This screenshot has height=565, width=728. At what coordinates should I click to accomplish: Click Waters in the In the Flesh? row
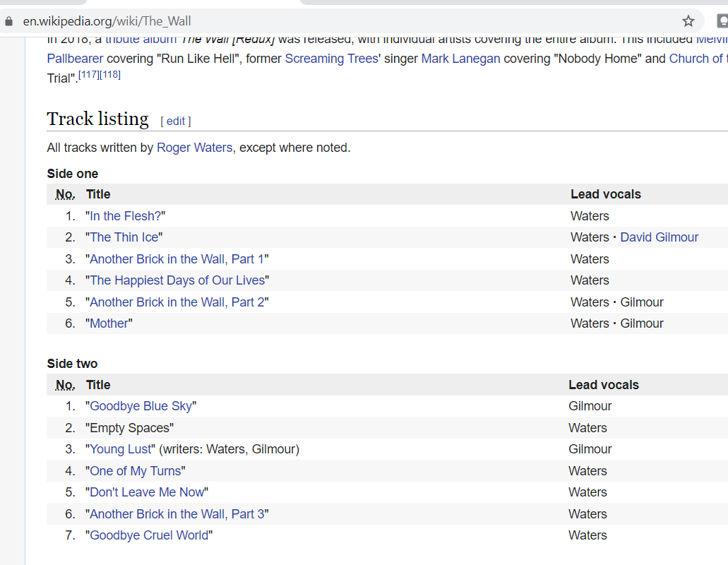point(590,216)
